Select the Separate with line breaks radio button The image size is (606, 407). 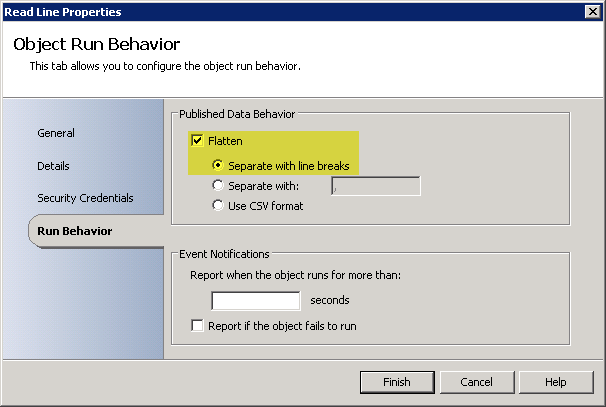coord(216,165)
